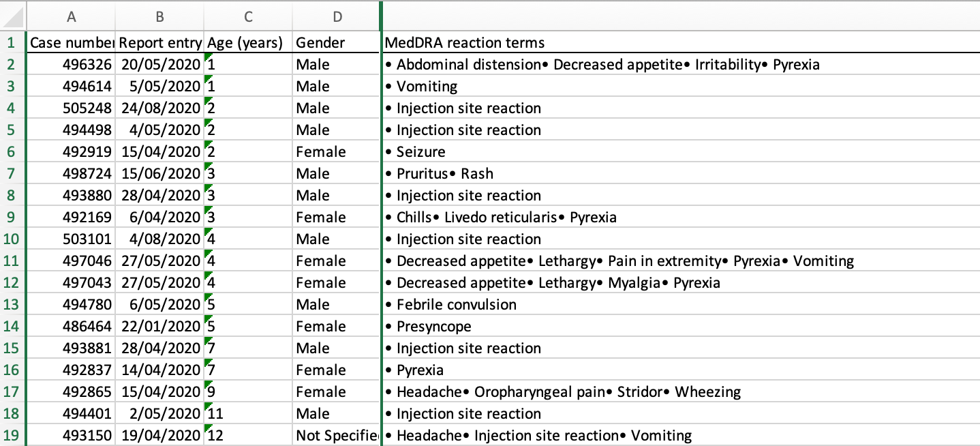Select the date cell 24/08/2020

(x=159, y=108)
